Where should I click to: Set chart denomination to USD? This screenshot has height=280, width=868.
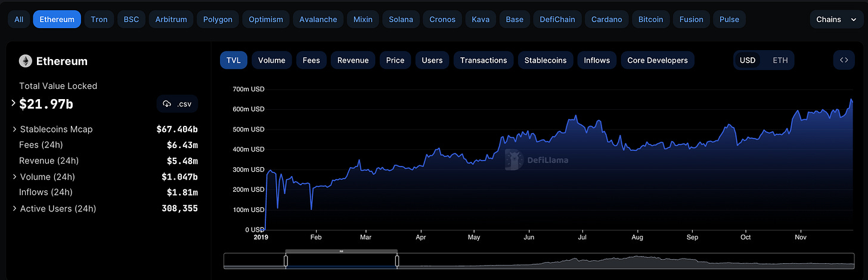point(748,60)
